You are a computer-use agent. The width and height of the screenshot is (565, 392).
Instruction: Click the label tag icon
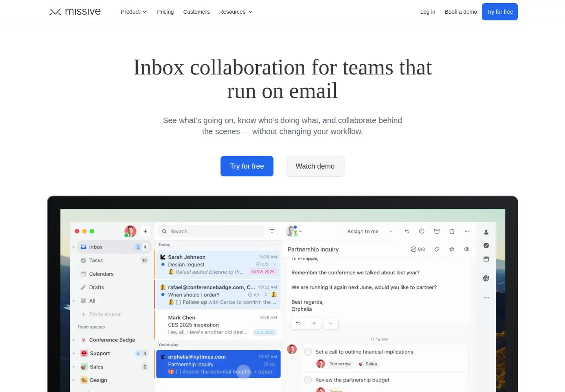tap(437, 249)
